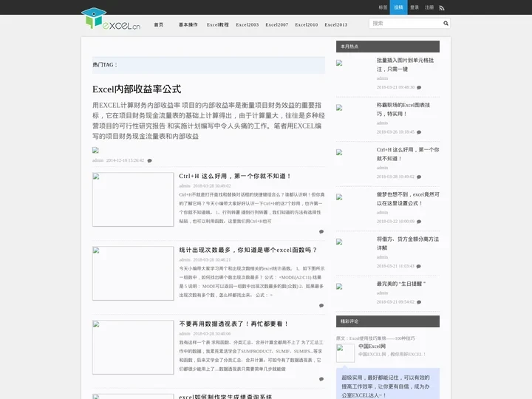Image resolution: width=532 pixels, height=399 pixels.
Task: Open the 投稿 highlighted tab
Action: click(x=399, y=7)
